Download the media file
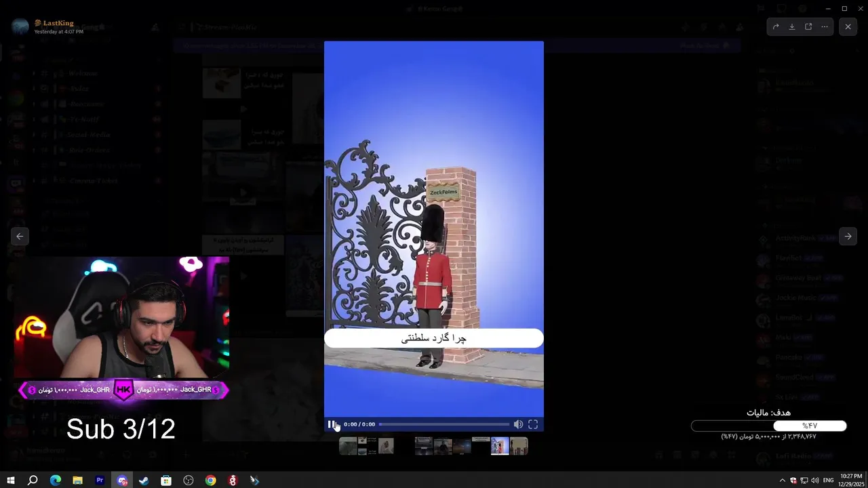The image size is (868, 488). point(792,26)
